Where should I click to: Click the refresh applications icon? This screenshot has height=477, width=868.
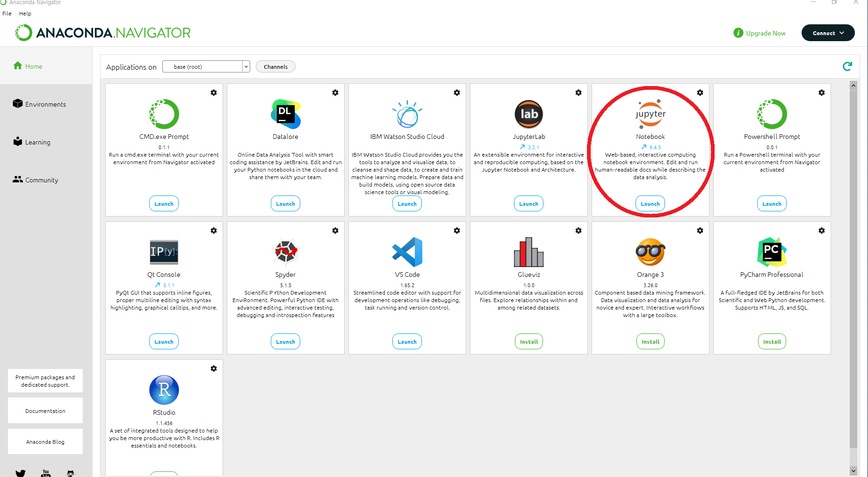[847, 66]
